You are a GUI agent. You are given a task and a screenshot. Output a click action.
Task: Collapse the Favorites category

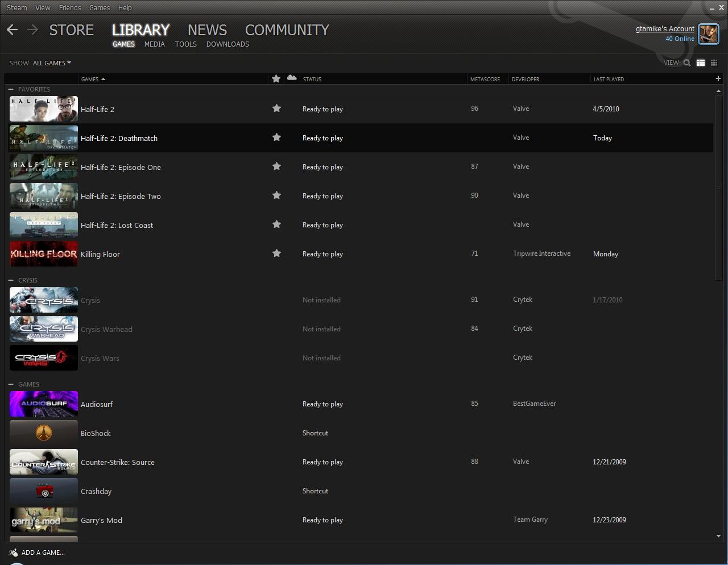pos(11,89)
